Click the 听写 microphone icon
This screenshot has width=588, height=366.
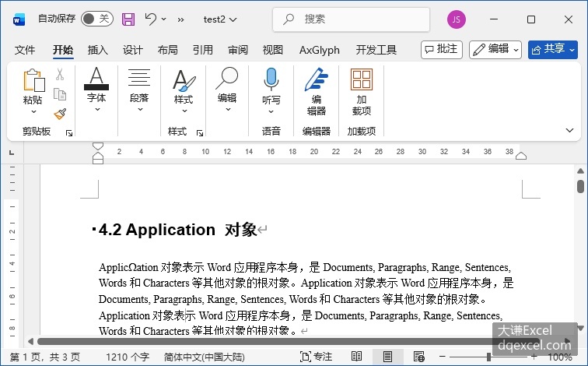[271, 80]
